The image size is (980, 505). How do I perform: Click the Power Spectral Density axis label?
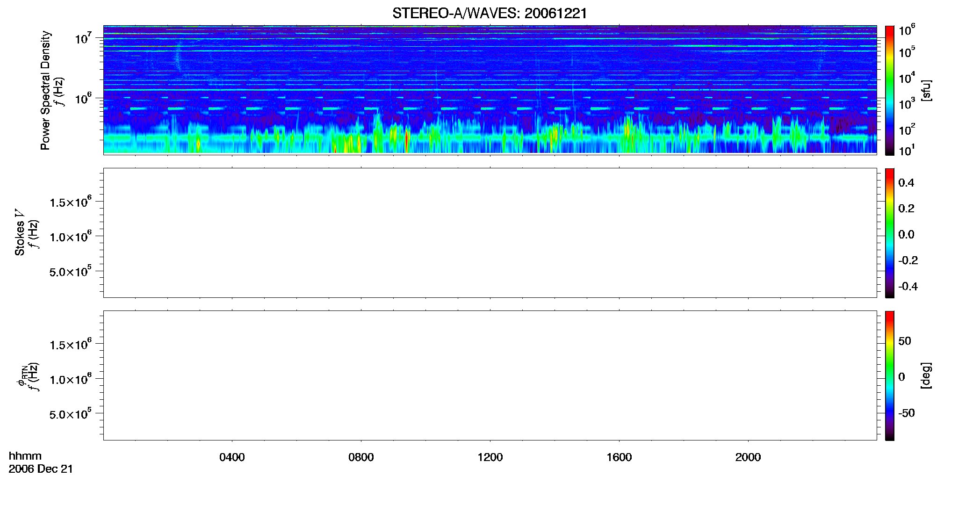(x=45, y=90)
